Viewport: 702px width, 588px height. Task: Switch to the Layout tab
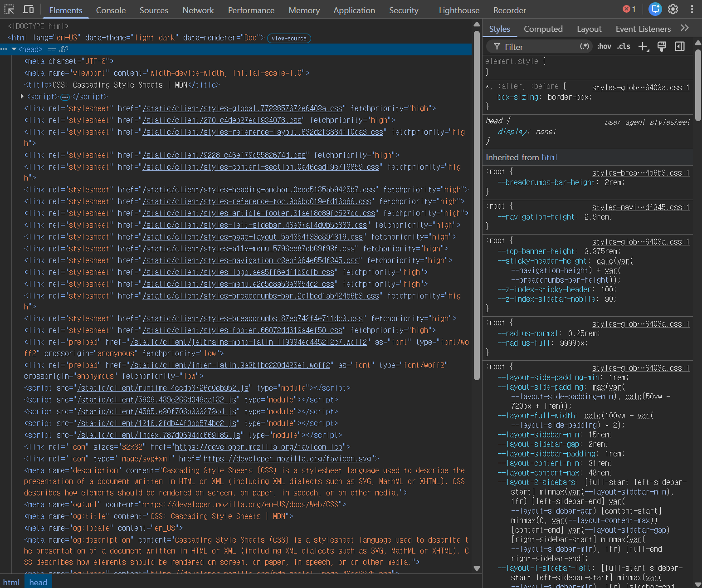point(589,29)
